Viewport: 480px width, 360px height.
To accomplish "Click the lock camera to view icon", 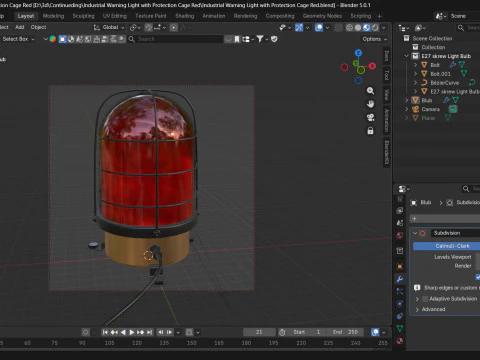I will (x=370, y=131).
